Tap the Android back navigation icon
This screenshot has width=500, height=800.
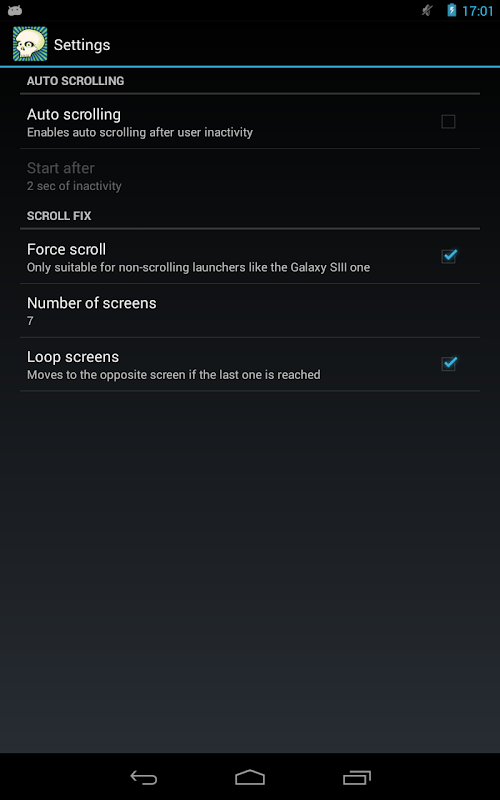click(x=143, y=777)
